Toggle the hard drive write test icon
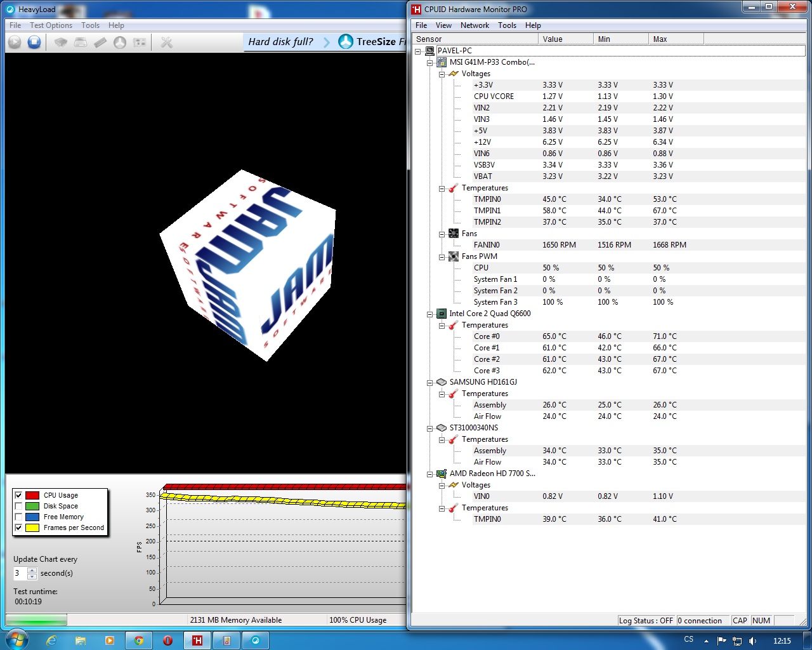 pos(81,42)
